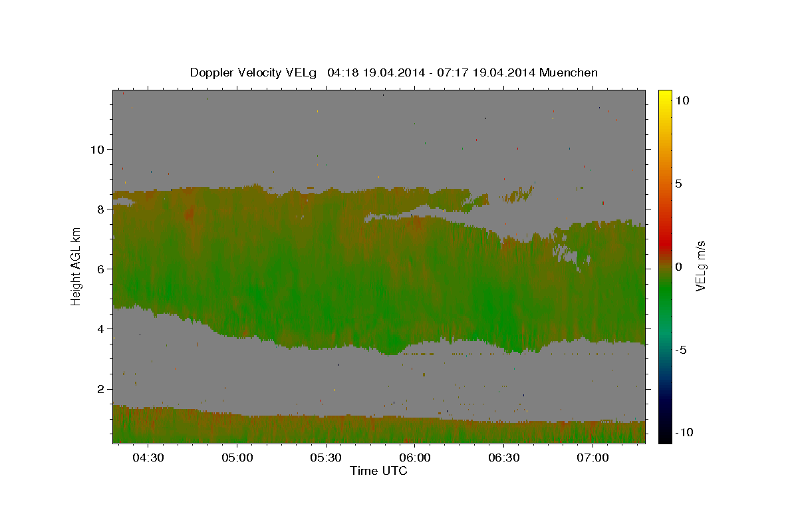The width and height of the screenshot is (798, 532).
Task: Click the 06:00 time tick label
Action: coord(414,458)
